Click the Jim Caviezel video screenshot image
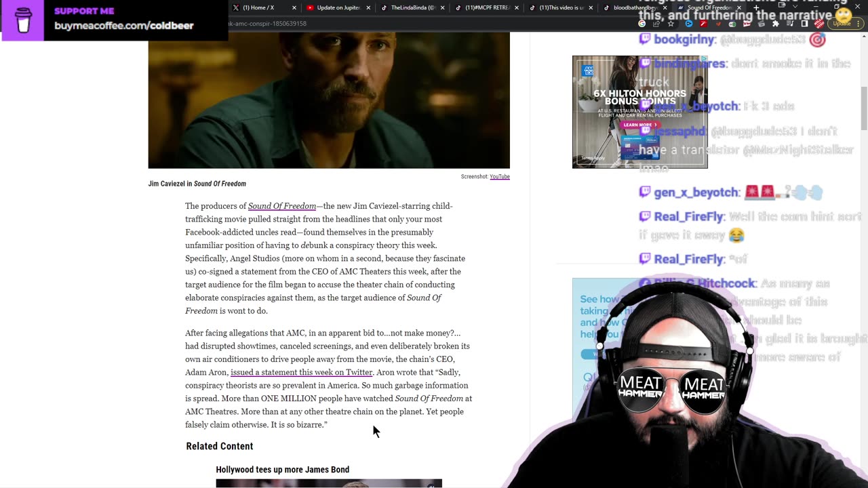This screenshot has width=868, height=488. point(329,100)
